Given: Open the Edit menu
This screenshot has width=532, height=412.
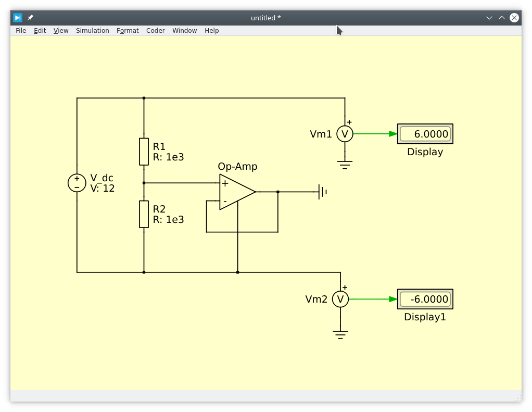Looking at the screenshot, I should 40,31.
